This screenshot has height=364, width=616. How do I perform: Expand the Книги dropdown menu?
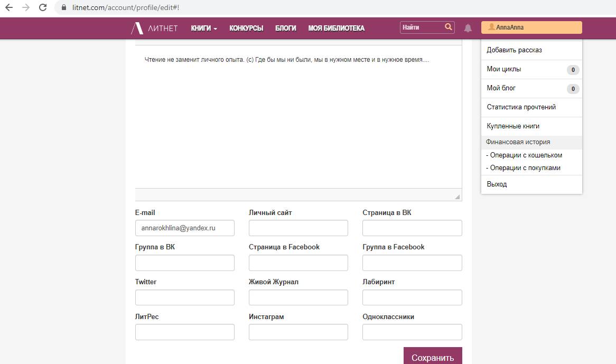pyautogui.click(x=204, y=29)
